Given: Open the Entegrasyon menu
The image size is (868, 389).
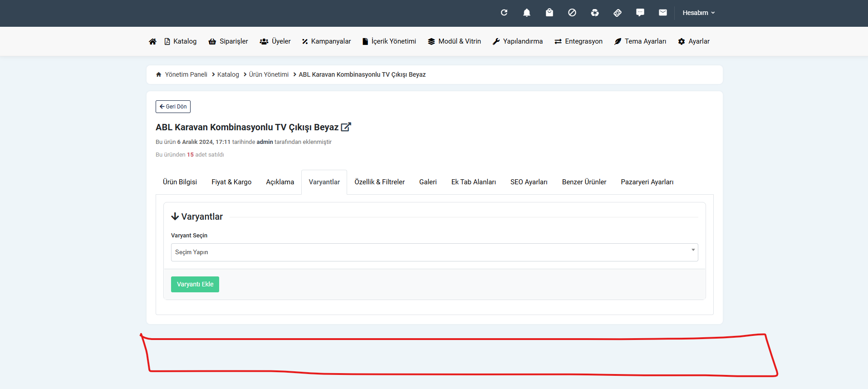Looking at the screenshot, I should point(579,41).
